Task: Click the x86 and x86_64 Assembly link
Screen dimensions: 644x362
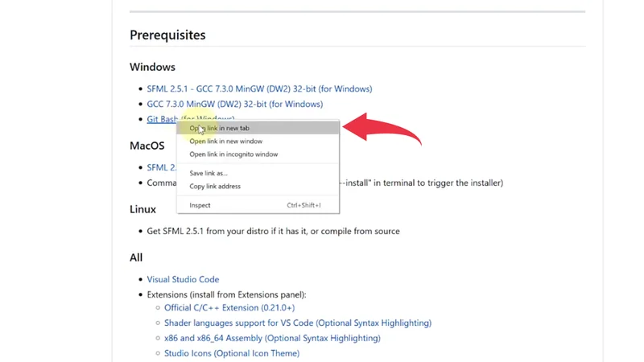Action: click(272, 338)
